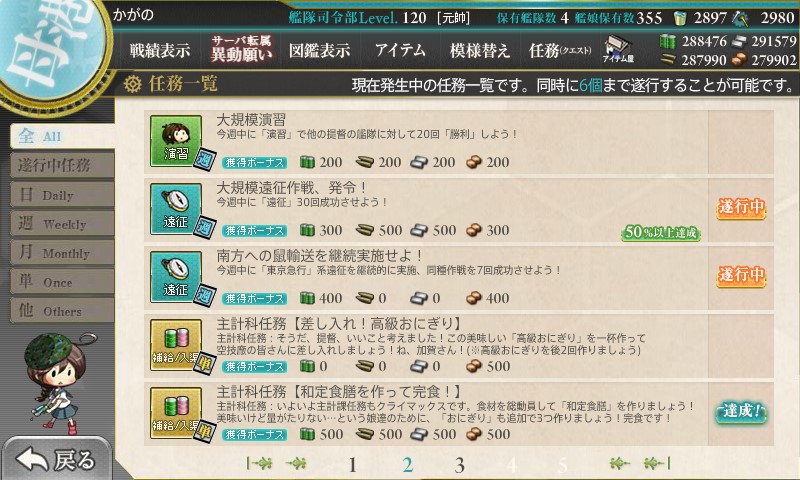The image size is (800, 480).
Task: Select the 高級おにぎり supply quest icon
Action: [176, 345]
